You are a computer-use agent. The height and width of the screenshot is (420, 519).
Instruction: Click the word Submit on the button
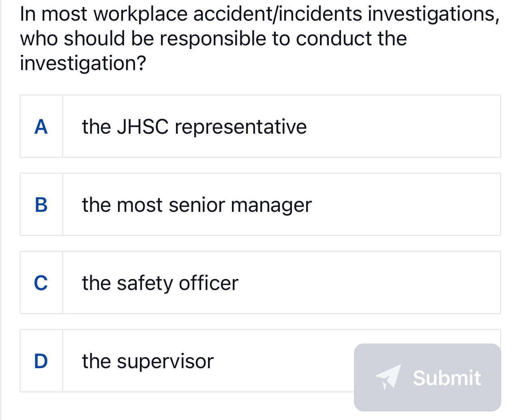[x=447, y=378]
